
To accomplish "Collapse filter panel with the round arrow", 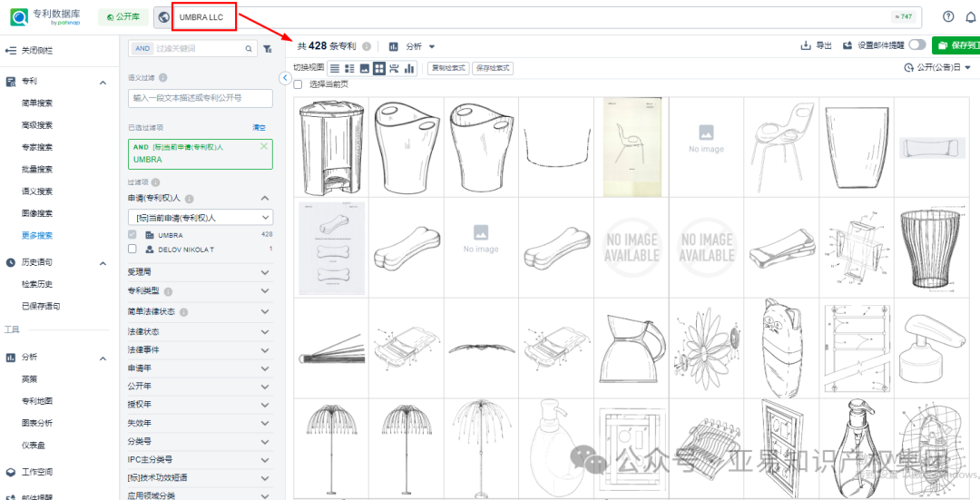I will (x=284, y=78).
